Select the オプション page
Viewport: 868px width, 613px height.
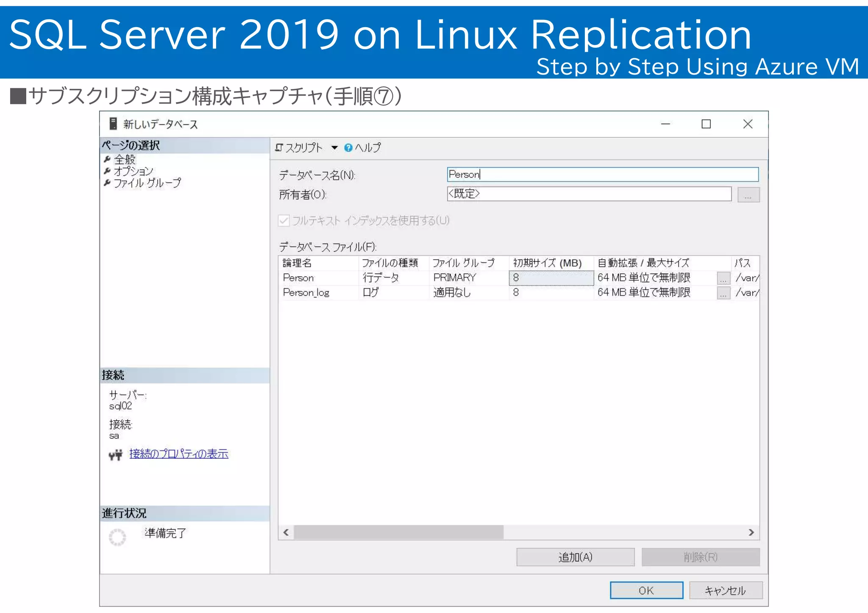pyautogui.click(x=134, y=171)
